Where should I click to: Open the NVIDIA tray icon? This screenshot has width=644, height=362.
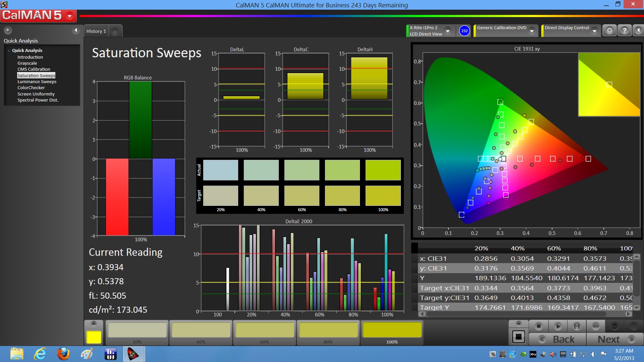click(523, 354)
